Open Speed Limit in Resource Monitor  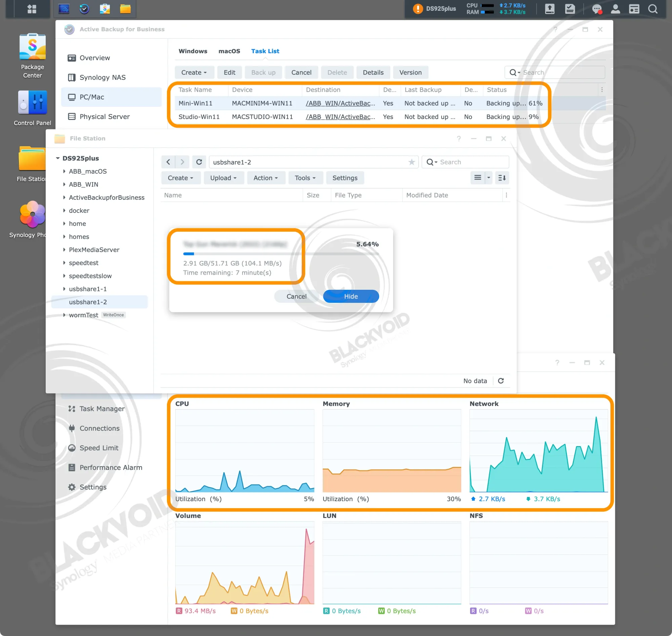coord(112,448)
